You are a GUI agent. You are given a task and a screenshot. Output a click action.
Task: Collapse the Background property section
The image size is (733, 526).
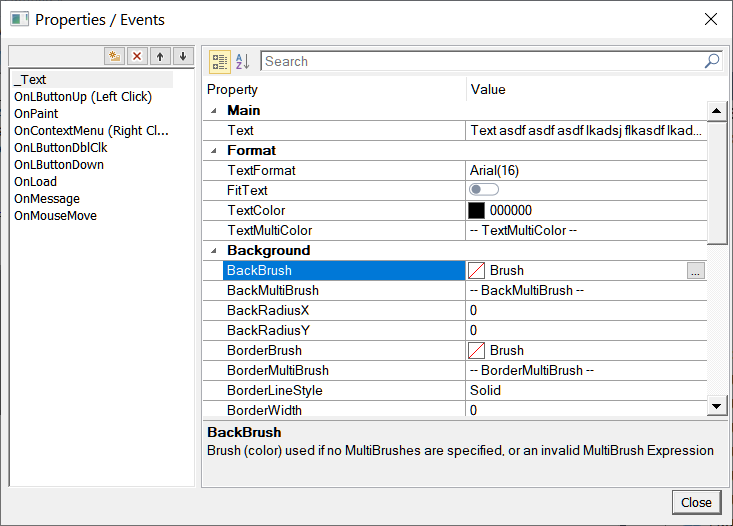tap(211, 251)
